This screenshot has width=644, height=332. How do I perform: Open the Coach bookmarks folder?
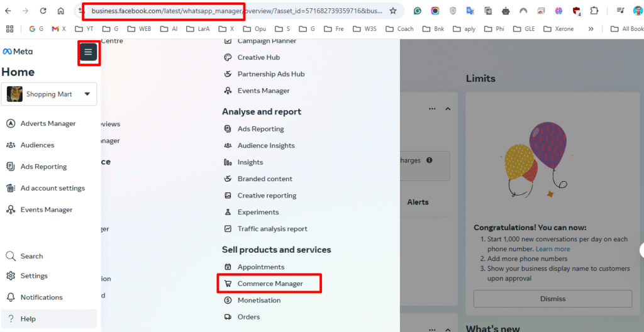pyautogui.click(x=401, y=29)
